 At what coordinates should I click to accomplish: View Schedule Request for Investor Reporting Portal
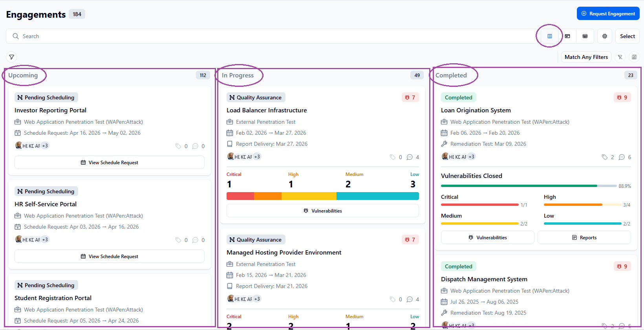tap(110, 162)
